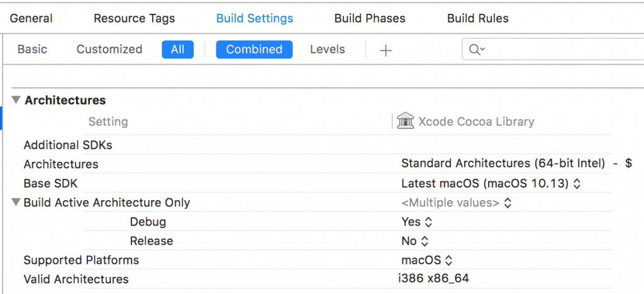Switch to the Build Phases tab
The image size is (644, 294).
[x=370, y=18]
